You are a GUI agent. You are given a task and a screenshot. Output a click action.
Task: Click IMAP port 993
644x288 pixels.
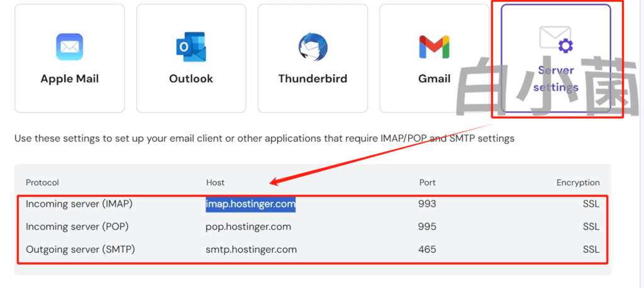427,204
